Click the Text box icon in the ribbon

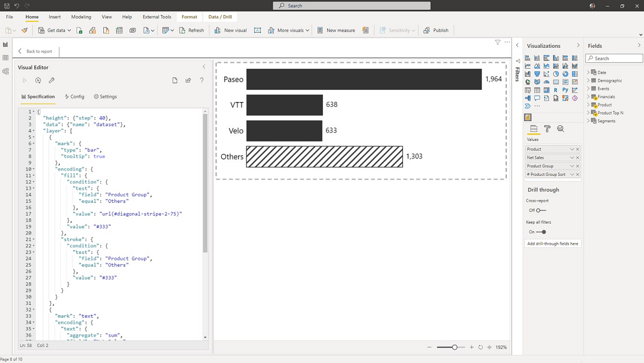click(x=258, y=30)
